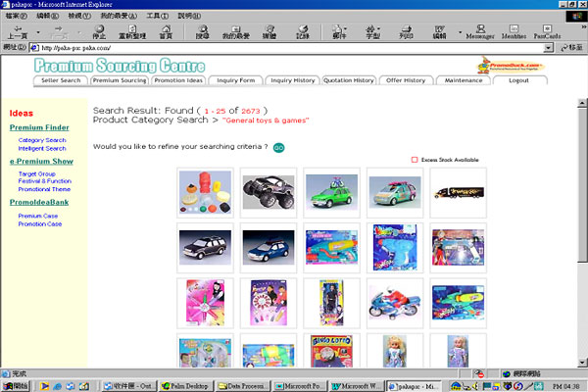
Task: Open the browser Search toolbar icon
Action: click(201, 30)
